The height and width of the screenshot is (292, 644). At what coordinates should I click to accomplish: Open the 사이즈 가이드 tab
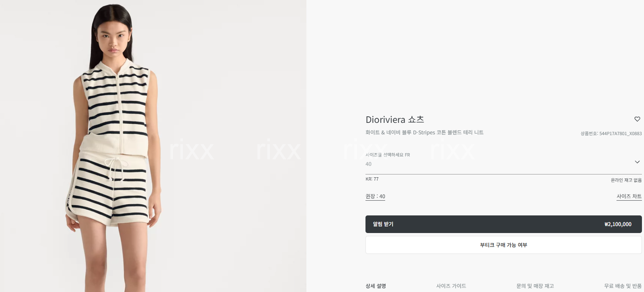(451, 286)
